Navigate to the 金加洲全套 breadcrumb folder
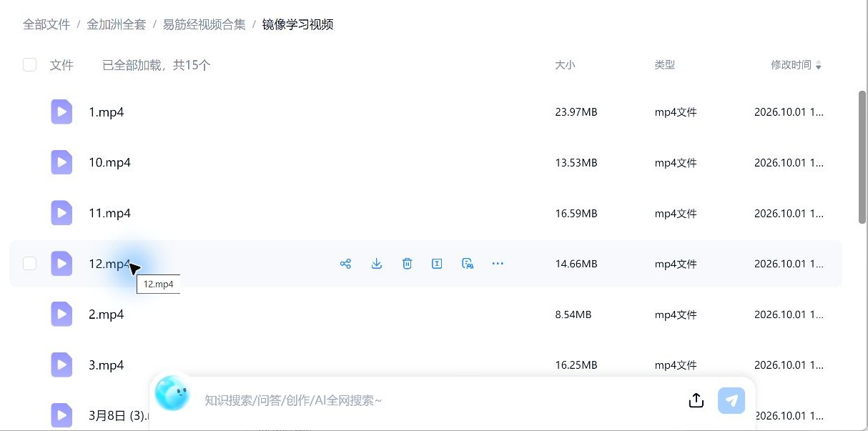The width and height of the screenshot is (868, 431). [116, 24]
